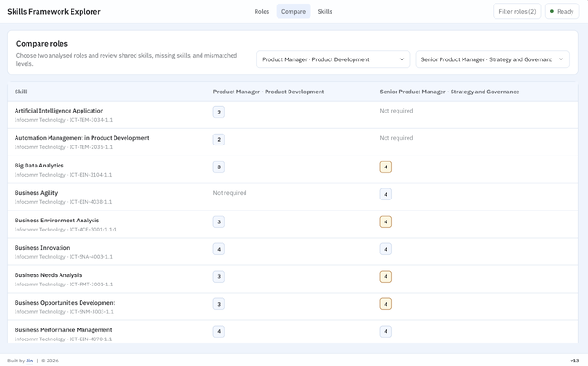Click the ICT-TEM-3034-1.1 skill code
The height and width of the screenshot is (366, 588).
tap(91, 120)
